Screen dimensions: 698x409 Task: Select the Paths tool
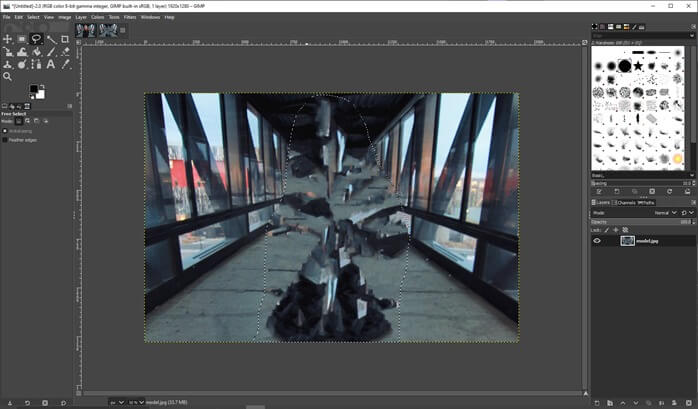(x=37, y=65)
